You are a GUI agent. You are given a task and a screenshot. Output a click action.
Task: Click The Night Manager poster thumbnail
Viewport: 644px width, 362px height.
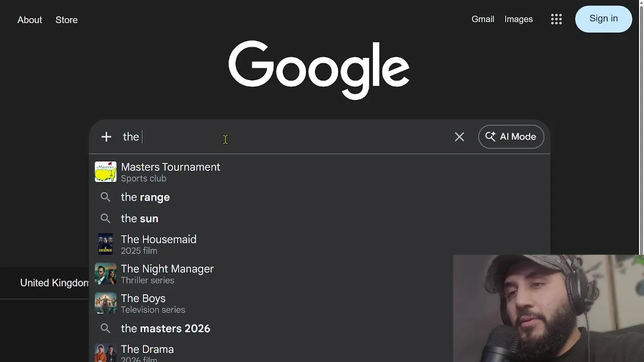tap(106, 274)
